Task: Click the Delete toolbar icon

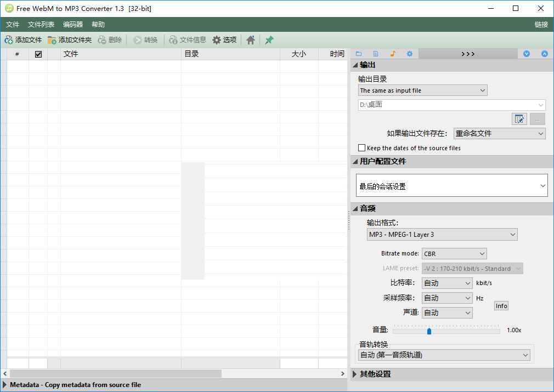Action: click(102, 40)
